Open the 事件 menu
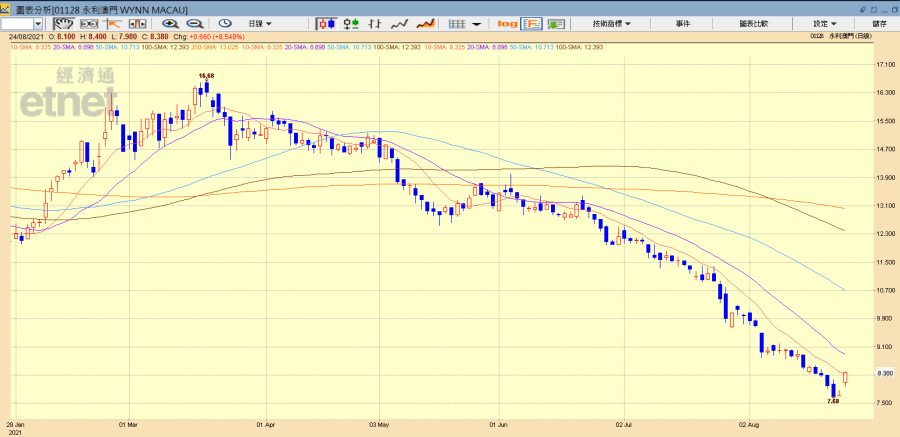The height and width of the screenshot is (437, 900). click(683, 23)
